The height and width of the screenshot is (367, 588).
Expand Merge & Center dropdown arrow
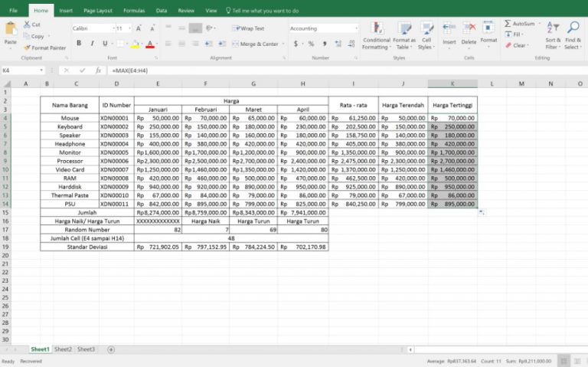pyautogui.click(x=283, y=44)
